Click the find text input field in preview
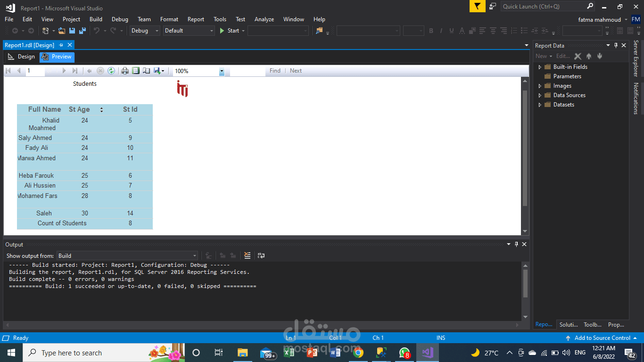The width and height of the screenshot is (644, 362). pyautogui.click(x=248, y=71)
